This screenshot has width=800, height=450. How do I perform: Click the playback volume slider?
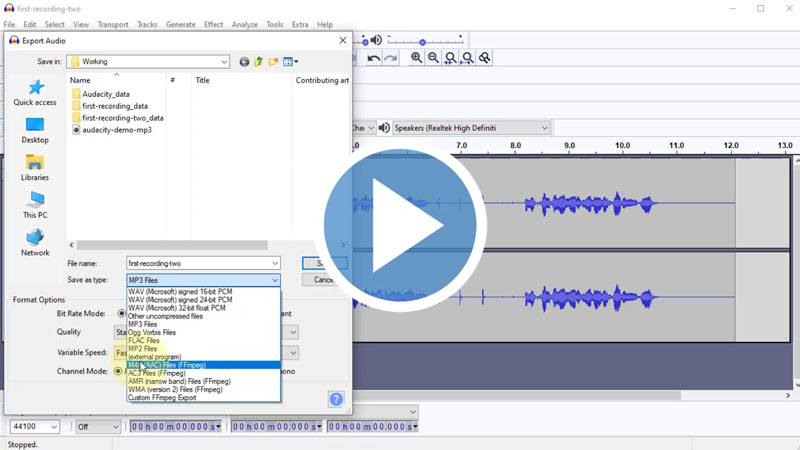422,42
